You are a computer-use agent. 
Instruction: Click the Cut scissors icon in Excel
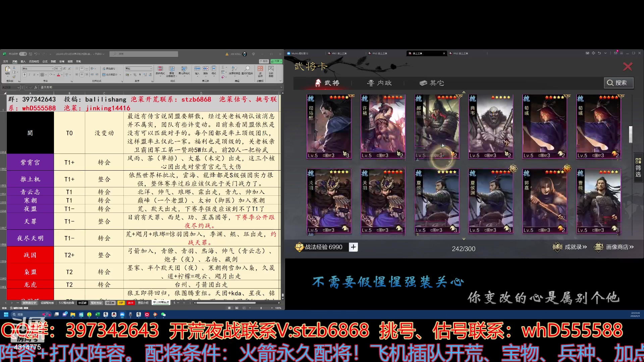point(14,67)
